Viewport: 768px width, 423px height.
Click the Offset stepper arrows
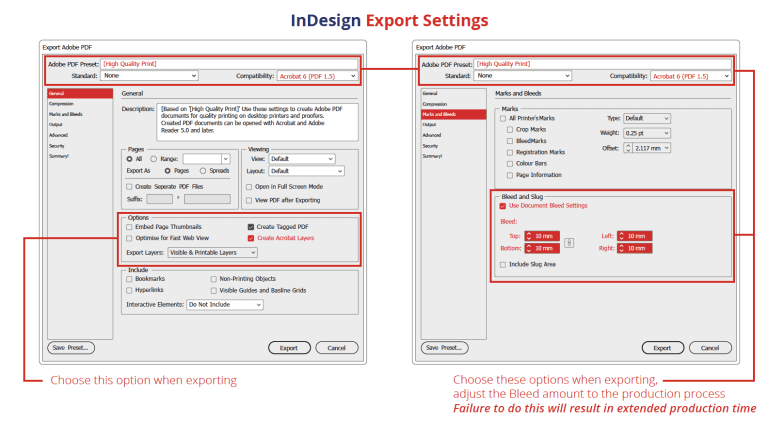628,148
